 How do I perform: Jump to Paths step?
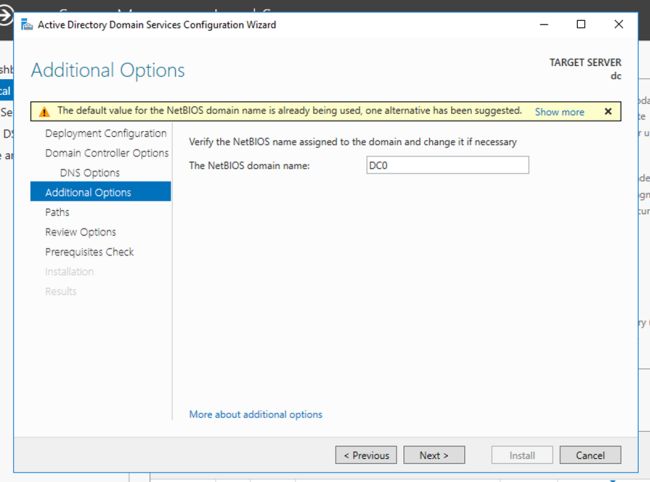pos(57,212)
